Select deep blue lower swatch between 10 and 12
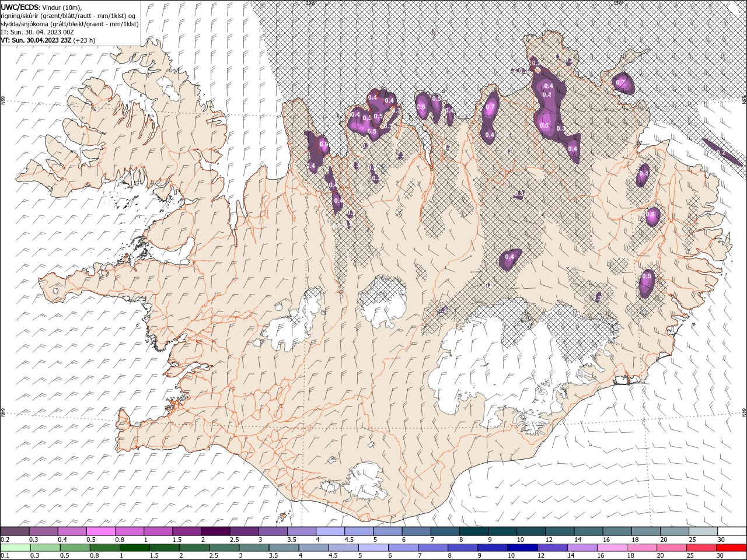Screen dimensions: 747x560 coord(522,548)
